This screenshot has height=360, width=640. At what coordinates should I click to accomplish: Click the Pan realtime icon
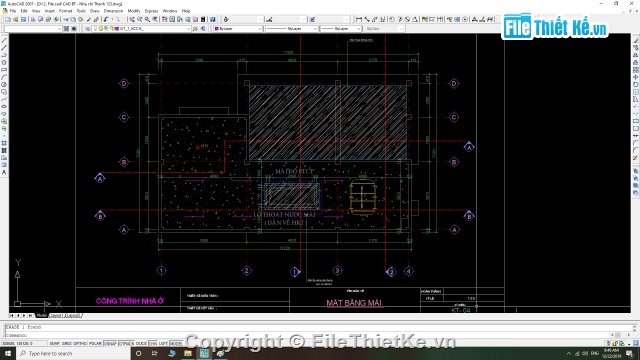click(x=132, y=19)
